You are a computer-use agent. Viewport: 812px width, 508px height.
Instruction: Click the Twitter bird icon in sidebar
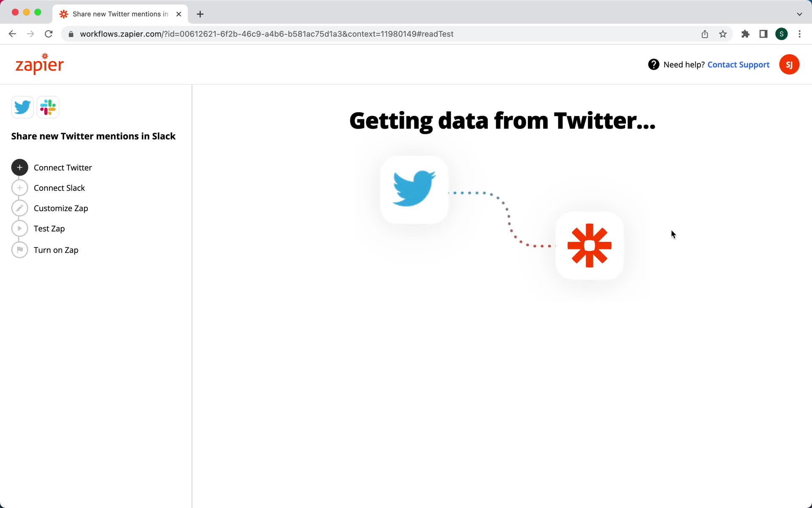tap(23, 107)
